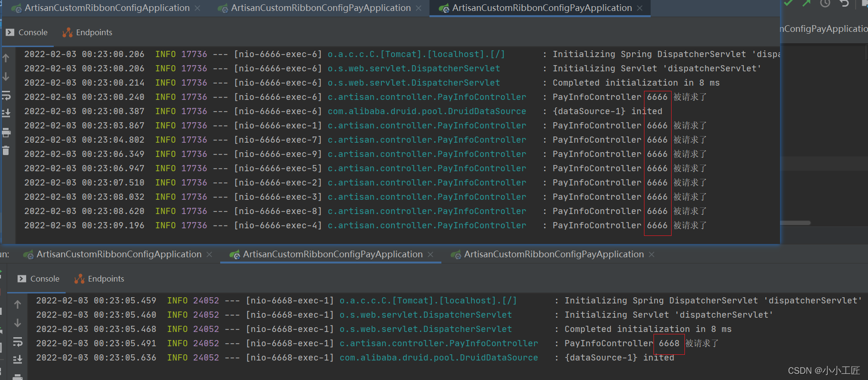Click the green push arrow icon
Viewport: 868px width, 380px height.
click(806, 3)
